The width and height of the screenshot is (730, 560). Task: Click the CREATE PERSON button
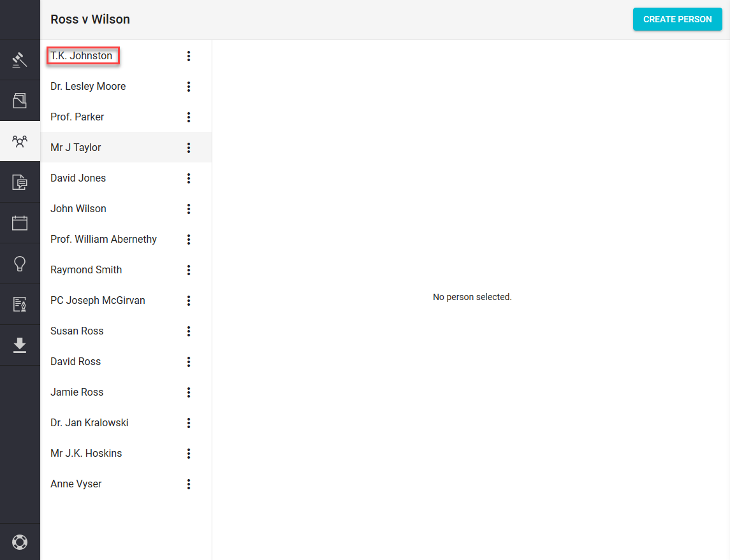[x=677, y=19]
